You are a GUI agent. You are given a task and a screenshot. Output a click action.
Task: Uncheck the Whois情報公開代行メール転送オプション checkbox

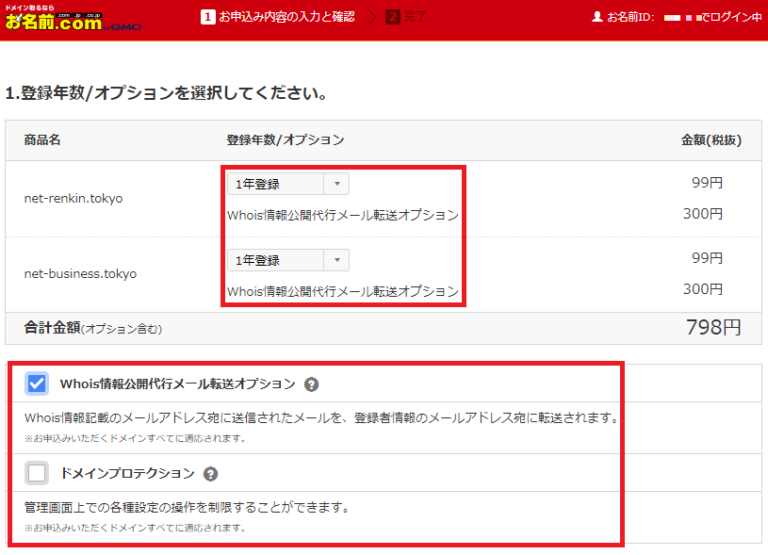click(x=37, y=384)
